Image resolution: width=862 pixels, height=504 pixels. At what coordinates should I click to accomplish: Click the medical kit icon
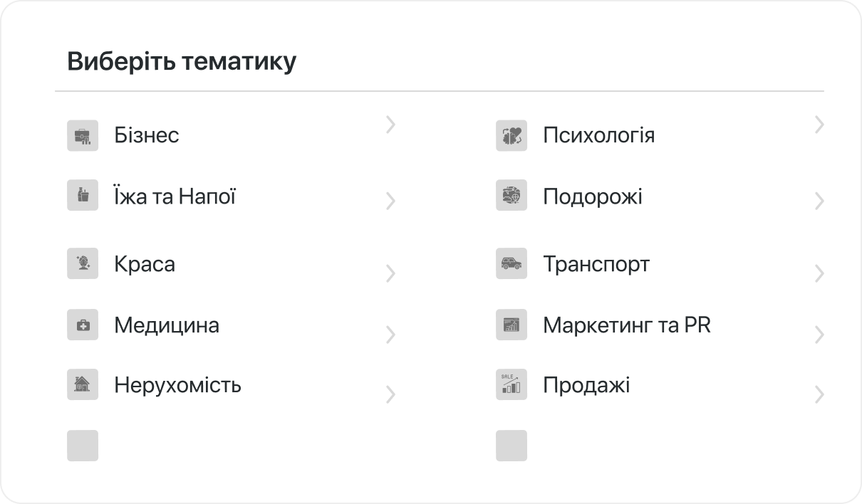[83, 325]
